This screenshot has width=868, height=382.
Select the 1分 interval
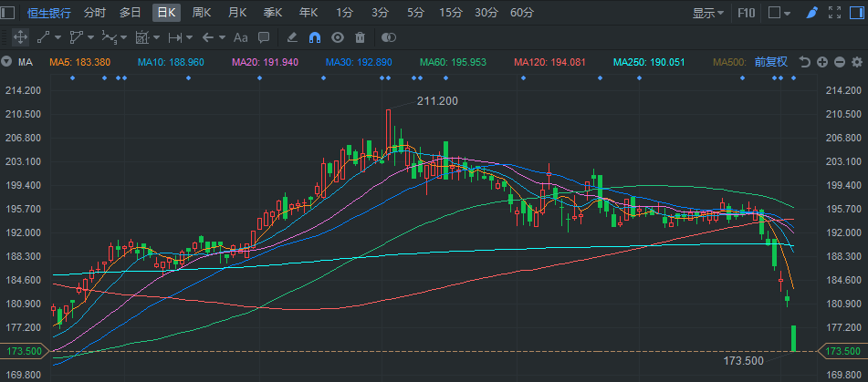click(344, 12)
